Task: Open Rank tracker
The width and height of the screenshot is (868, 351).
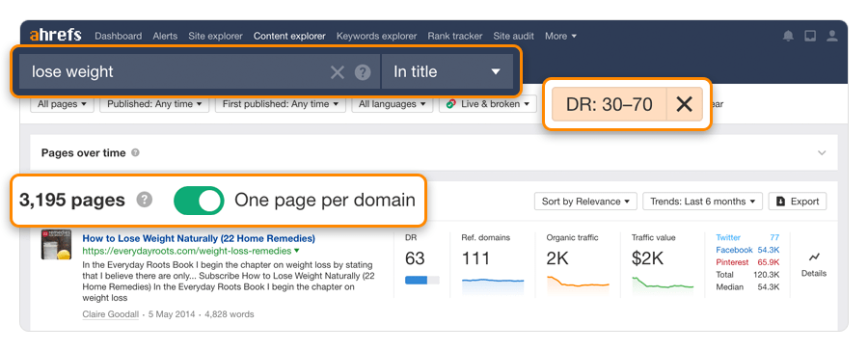Action: tap(455, 36)
